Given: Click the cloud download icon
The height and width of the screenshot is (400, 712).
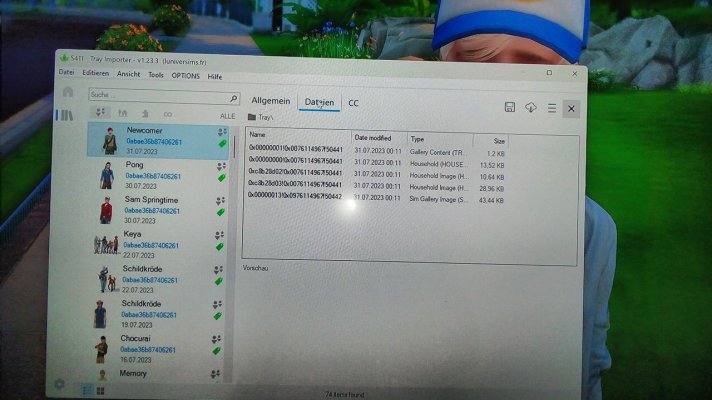Looking at the screenshot, I should pos(530,107).
